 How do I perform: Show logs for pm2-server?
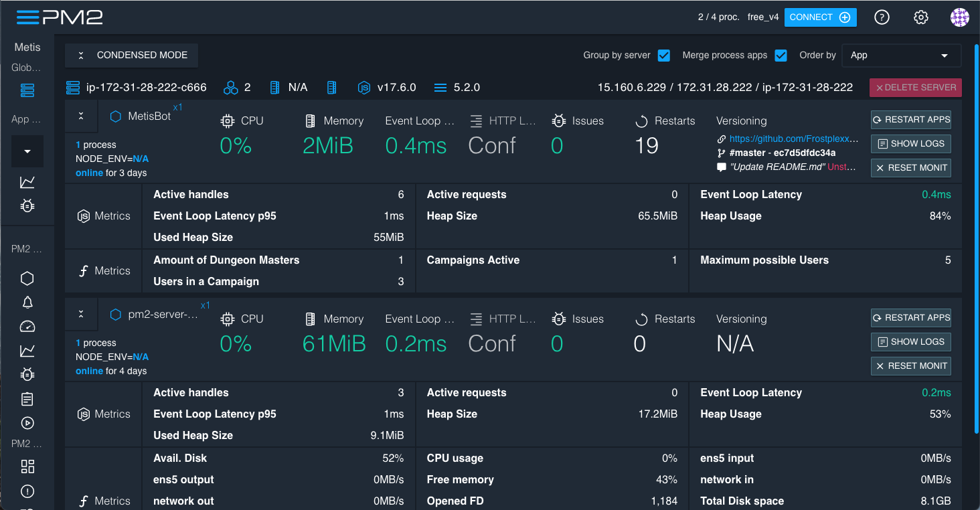[x=911, y=342]
